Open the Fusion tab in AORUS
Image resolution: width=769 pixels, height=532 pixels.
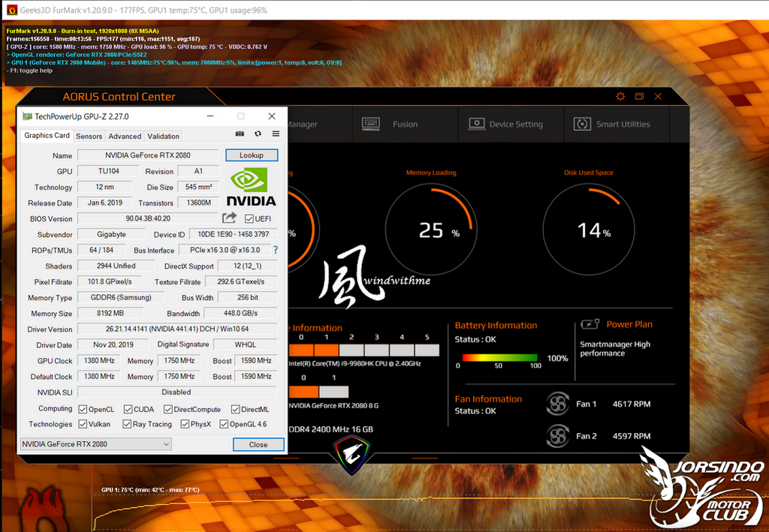[x=405, y=124]
